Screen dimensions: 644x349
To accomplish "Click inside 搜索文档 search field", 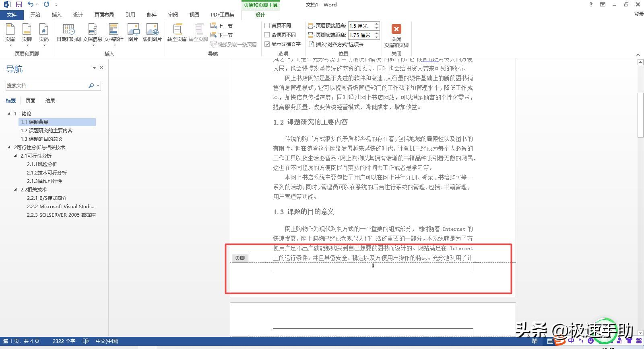I will (x=47, y=85).
